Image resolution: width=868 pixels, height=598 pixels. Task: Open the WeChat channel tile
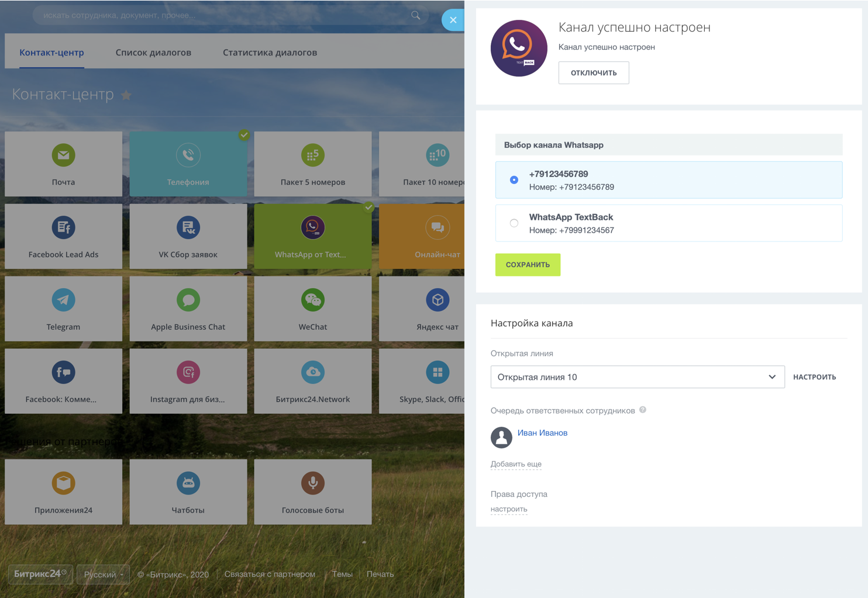[x=313, y=309]
